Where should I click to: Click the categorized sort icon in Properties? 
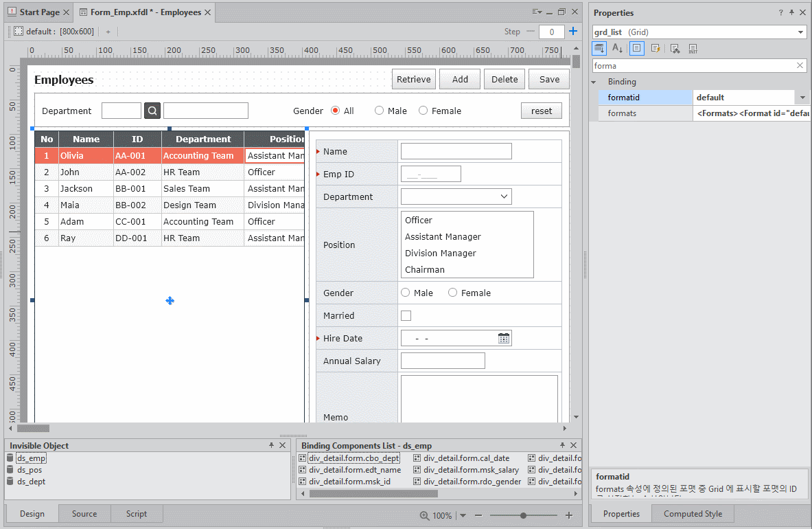pyautogui.click(x=599, y=48)
